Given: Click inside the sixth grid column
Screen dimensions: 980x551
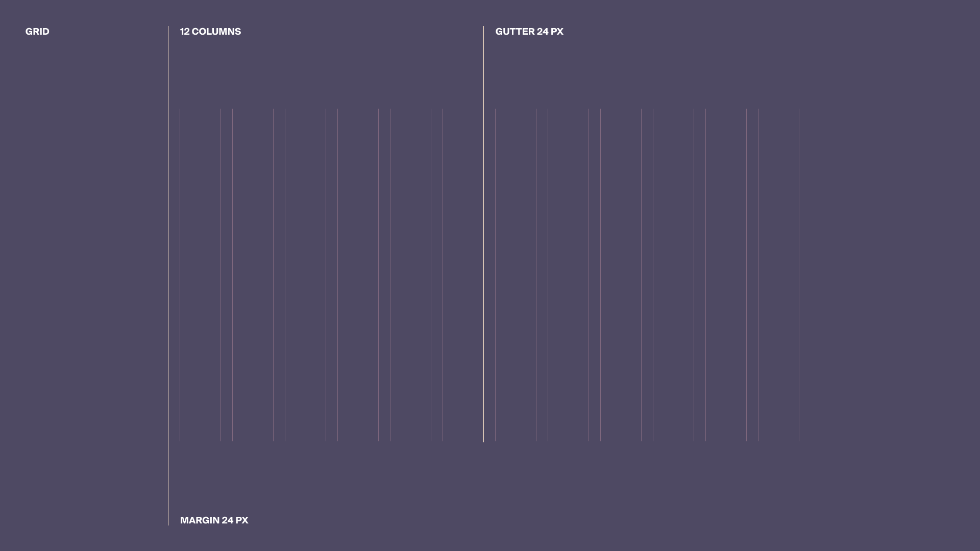Looking at the screenshot, I should point(463,275).
